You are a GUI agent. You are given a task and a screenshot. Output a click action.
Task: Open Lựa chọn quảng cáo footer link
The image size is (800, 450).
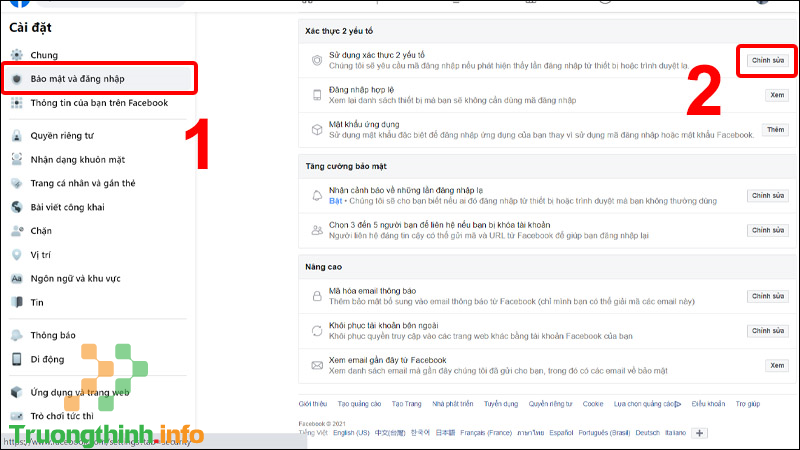coord(647,404)
